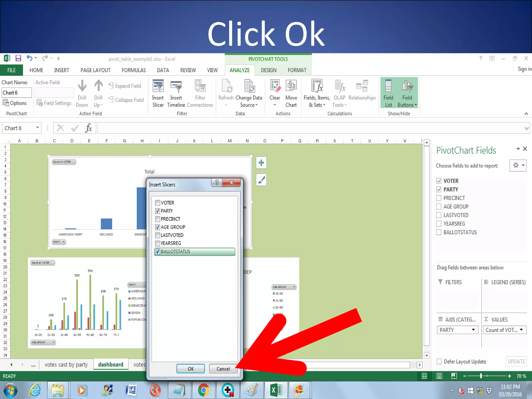Select the dashboard sheet tab
Screen dimensions: 532x399
click(x=111, y=364)
